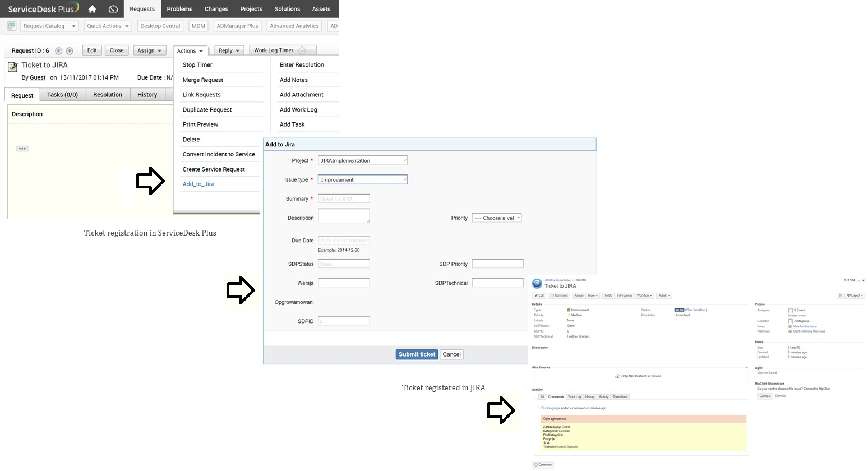Choose Merge Request from Actions menu

click(203, 80)
